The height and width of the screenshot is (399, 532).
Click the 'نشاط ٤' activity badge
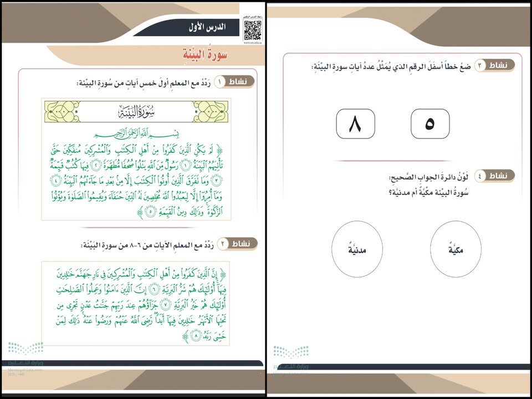click(494, 176)
